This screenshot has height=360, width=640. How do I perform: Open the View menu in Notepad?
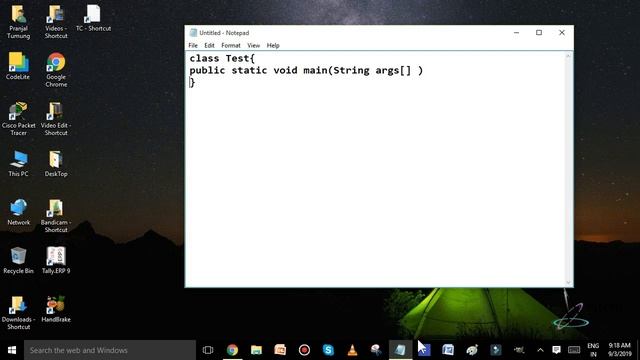pos(253,45)
